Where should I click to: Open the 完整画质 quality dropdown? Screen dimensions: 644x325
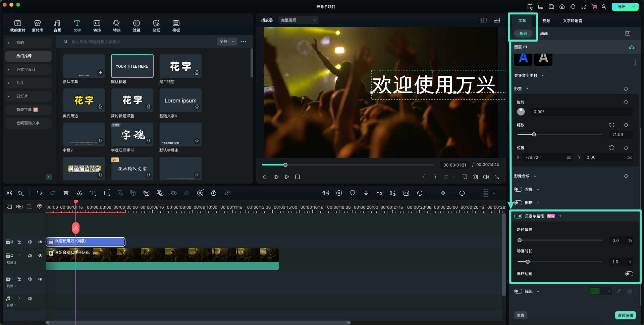point(298,20)
